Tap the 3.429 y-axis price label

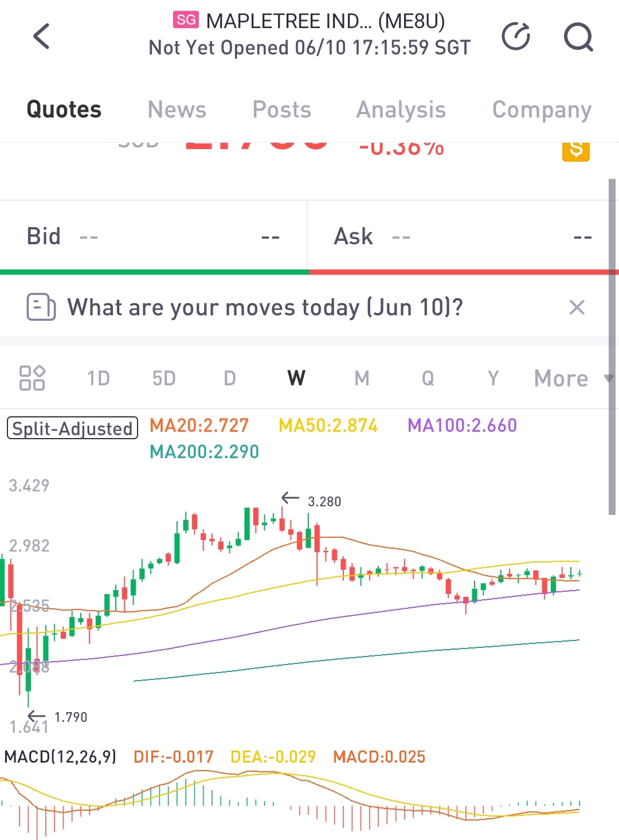tap(29, 486)
